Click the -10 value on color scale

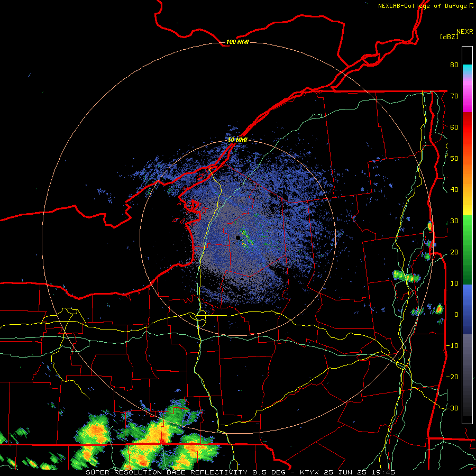tap(452, 345)
